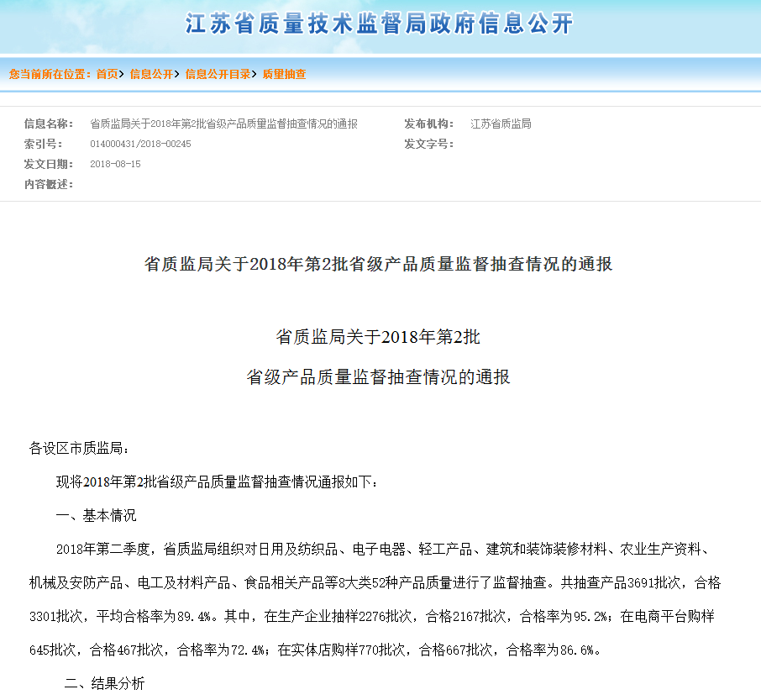Click the salutation 各设区市质监局
The width and height of the screenshot is (761, 700).
point(80,448)
